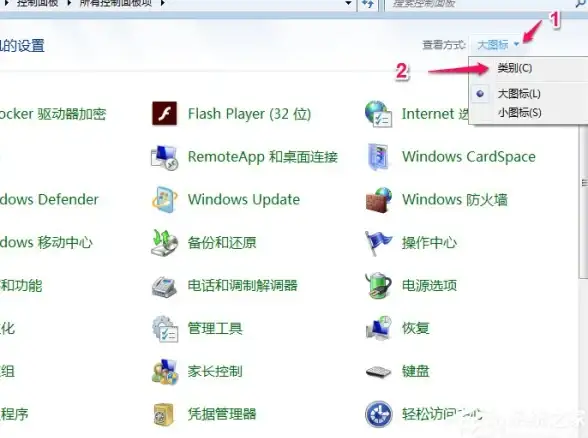The width and height of the screenshot is (588, 438).
Task: Click the 管理工具 icon
Action: [x=165, y=329]
